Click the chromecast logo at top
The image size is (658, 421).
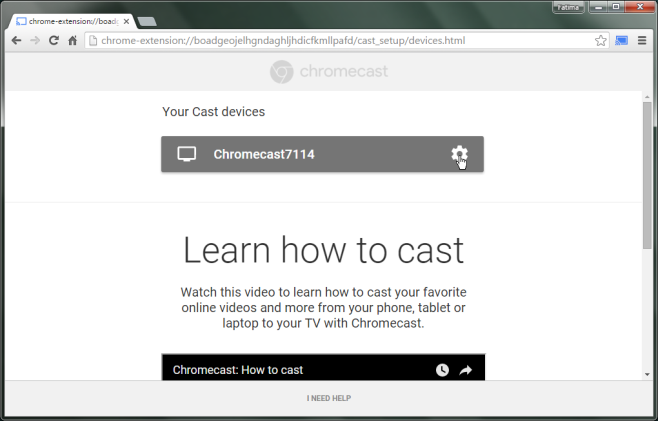point(329,71)
